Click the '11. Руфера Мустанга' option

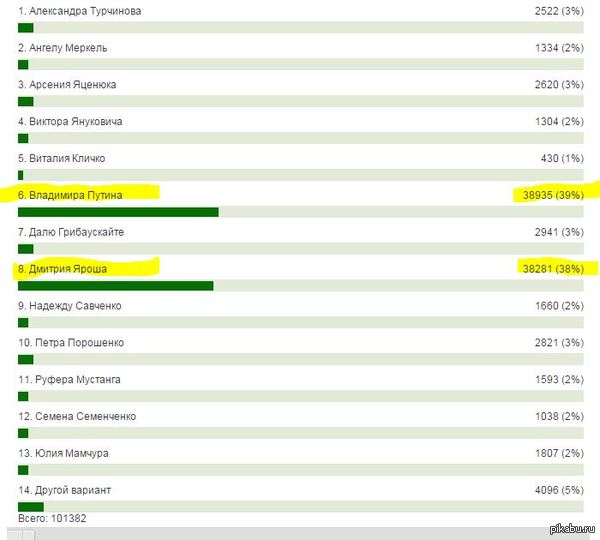(70, 380)
